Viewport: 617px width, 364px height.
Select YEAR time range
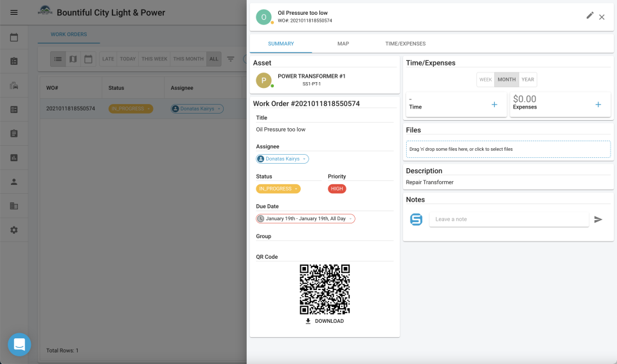pyautogui.click(x=528, y=80)
